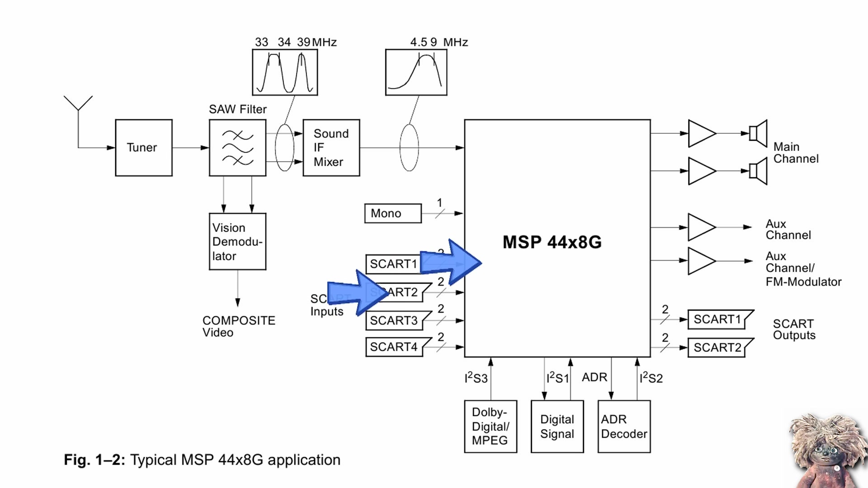
Task: Toggle SCART2 input in SC Inputs
Action: pyautogui.click(x=393, y=291)
